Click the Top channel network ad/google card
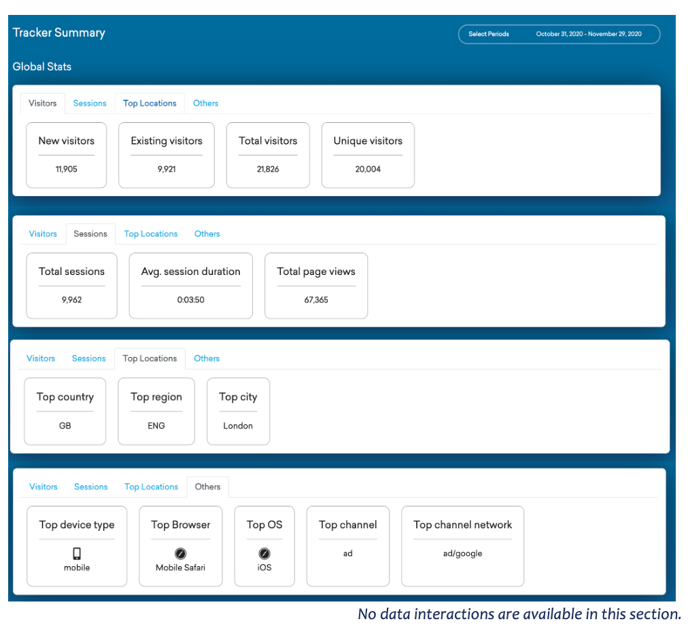Screen dimensions: 688x630 462,546
